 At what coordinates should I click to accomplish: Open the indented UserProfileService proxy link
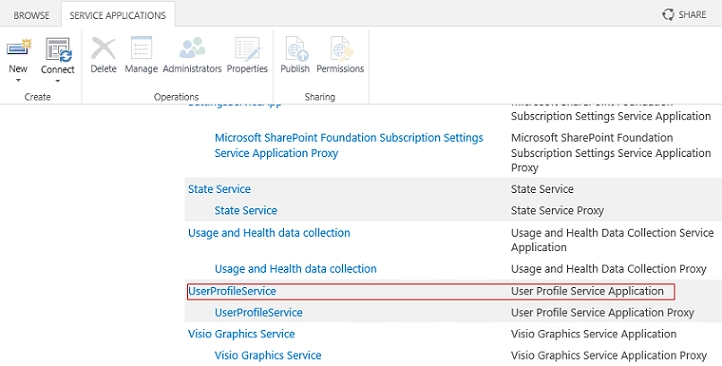(x=258, y=313)
